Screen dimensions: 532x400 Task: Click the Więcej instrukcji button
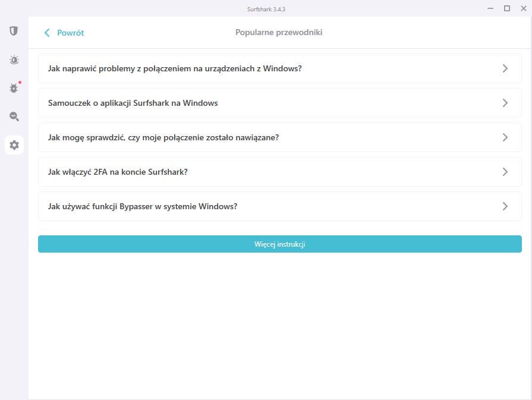279,244
